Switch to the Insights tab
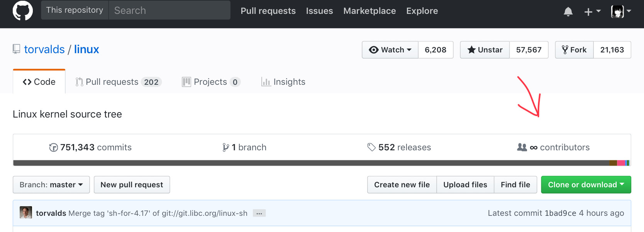 [283, 82]
